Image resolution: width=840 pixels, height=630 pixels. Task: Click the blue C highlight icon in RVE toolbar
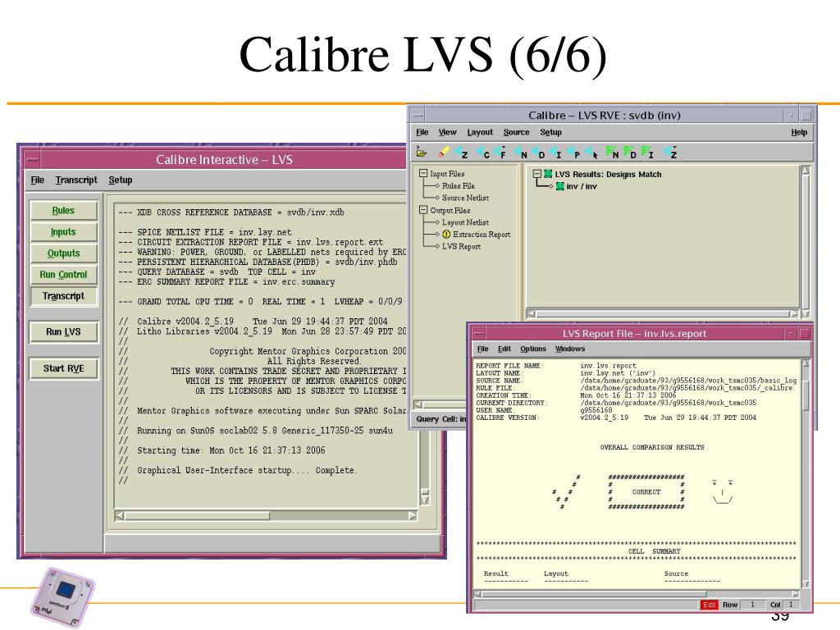coord(483,153)
